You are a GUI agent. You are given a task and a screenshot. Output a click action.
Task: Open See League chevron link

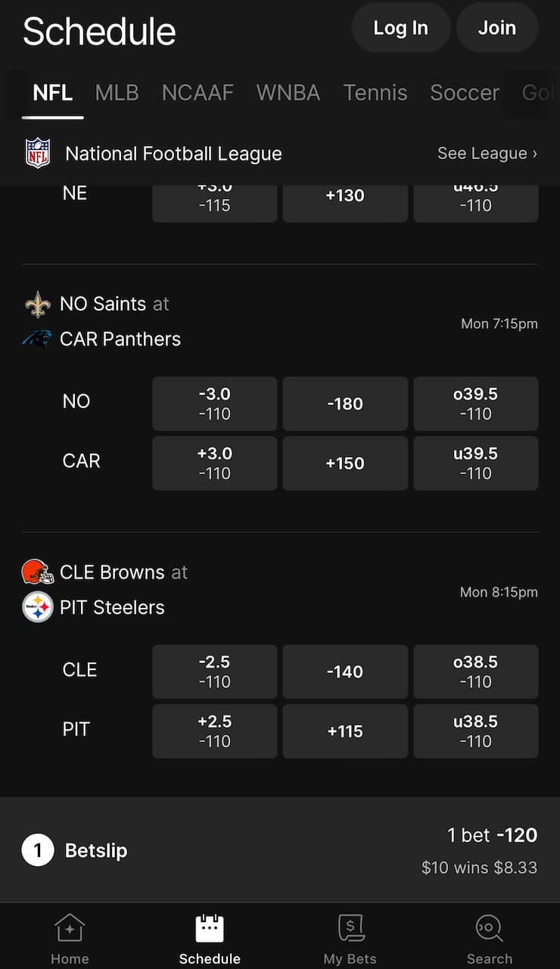pyautogui.click(x=487, y=153)
